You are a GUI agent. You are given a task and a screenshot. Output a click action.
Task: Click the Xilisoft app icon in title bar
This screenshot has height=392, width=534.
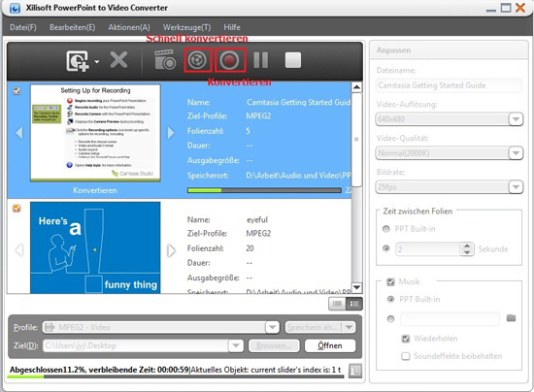pos(15,8)
